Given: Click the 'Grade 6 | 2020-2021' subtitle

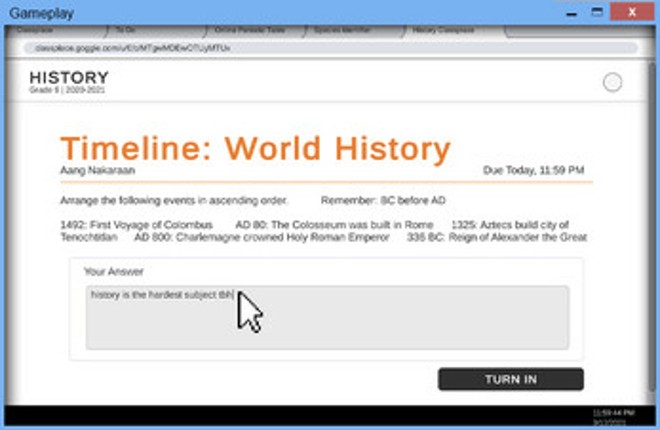Looking at the screenshot, I should (67, 90).
